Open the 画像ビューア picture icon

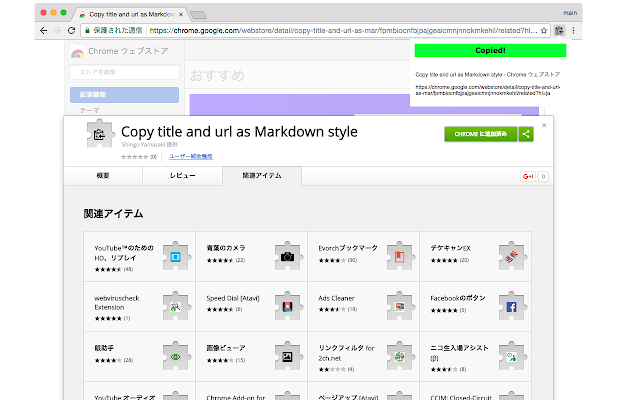point(287,357)
